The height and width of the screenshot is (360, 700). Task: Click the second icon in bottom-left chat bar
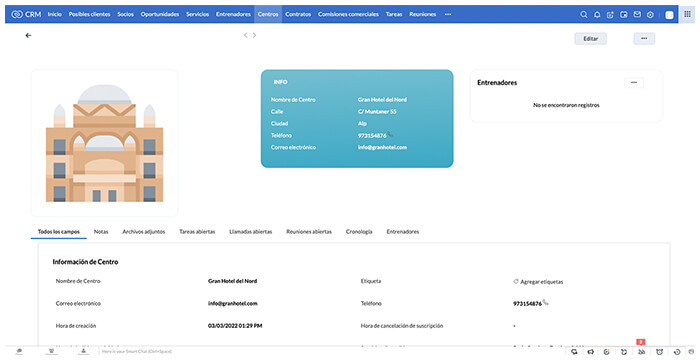pos(51,352)
